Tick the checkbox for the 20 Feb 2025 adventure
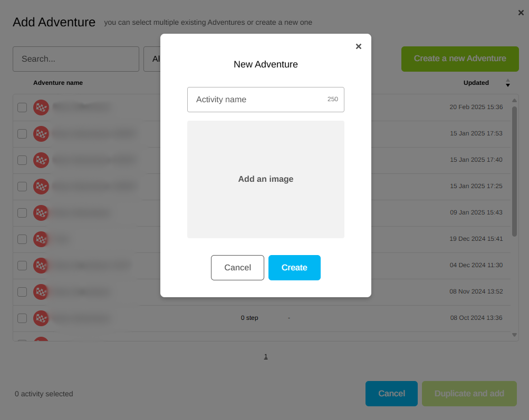The image size is (529, 420). point(22,108)
